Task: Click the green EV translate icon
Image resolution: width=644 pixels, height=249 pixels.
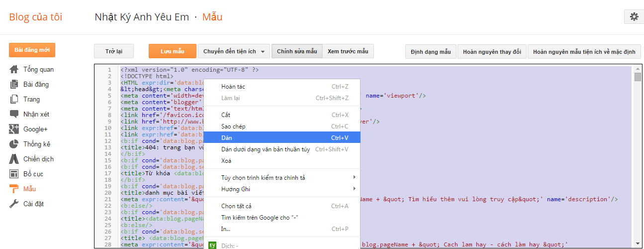Action: pyautogui.click(x=212, y=246)
